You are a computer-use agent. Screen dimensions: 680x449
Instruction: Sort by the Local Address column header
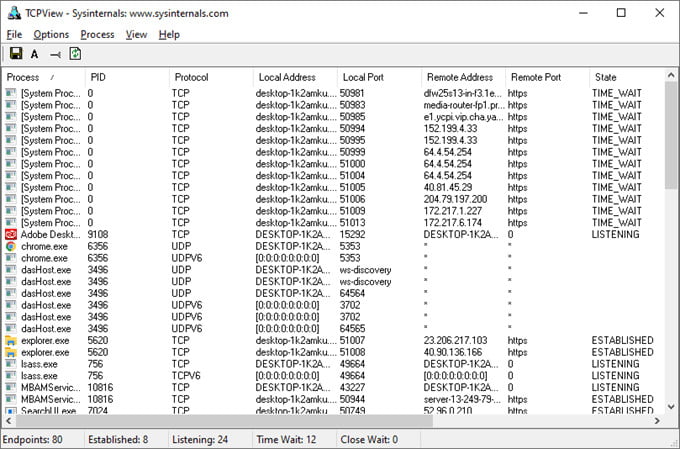(295, 77)
